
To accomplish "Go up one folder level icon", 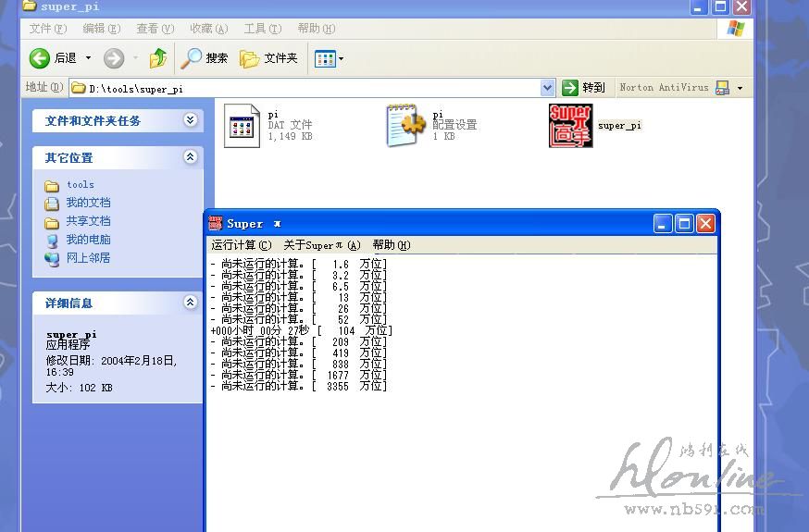I will [x=158, y=58].
